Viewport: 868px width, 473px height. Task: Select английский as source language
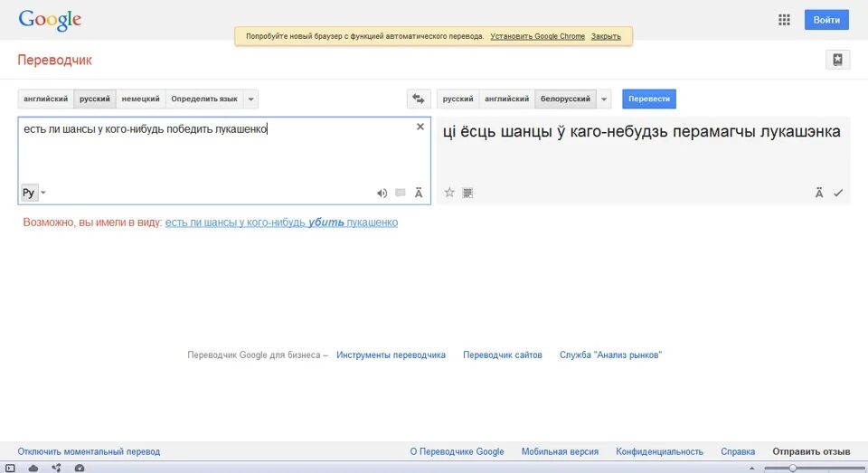click(x=45, y=99)
